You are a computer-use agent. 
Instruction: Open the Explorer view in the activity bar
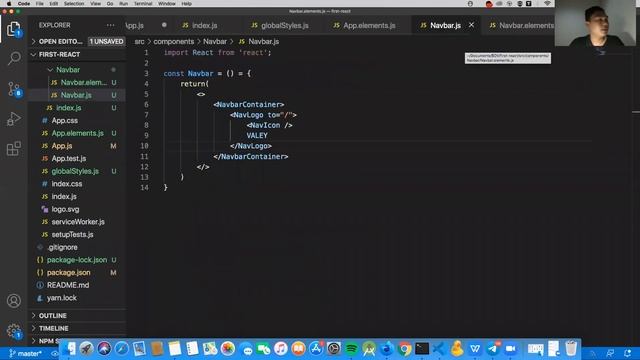point(13,29)
